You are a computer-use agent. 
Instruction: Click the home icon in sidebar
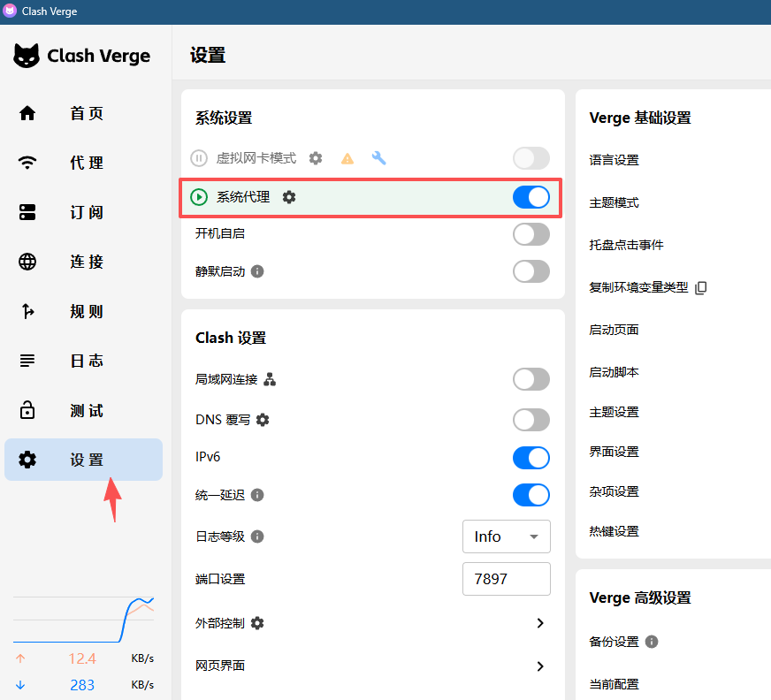click(27, 113)
